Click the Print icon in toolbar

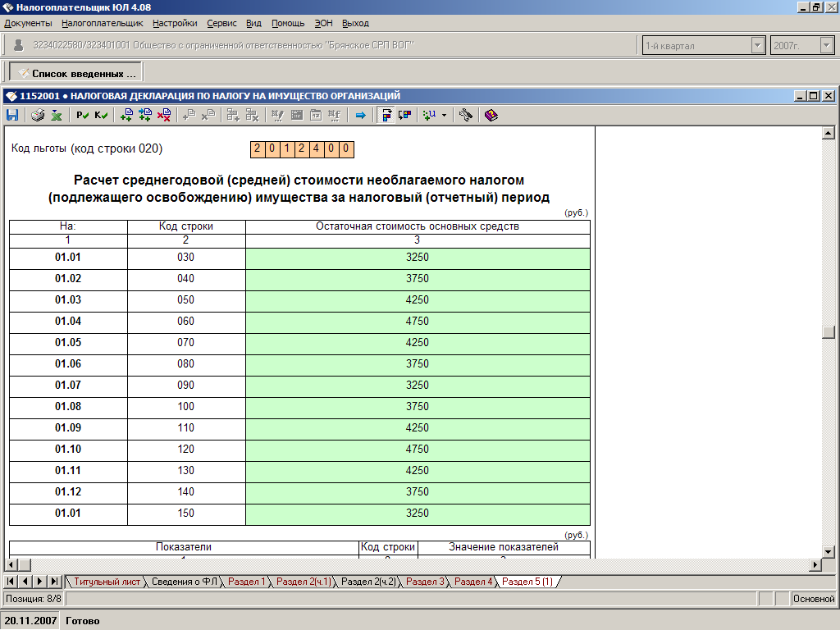click(38, 116)
